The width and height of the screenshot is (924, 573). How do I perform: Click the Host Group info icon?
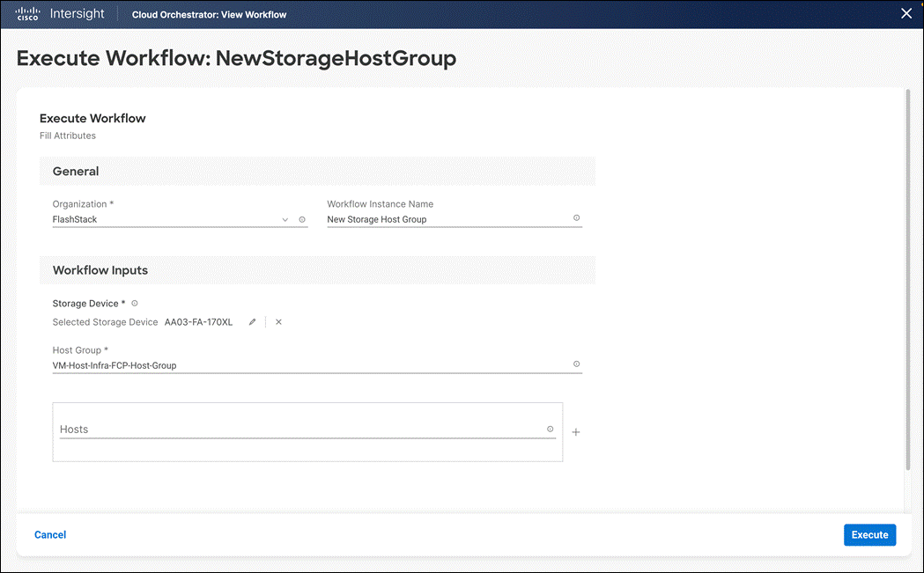(576, 364)
